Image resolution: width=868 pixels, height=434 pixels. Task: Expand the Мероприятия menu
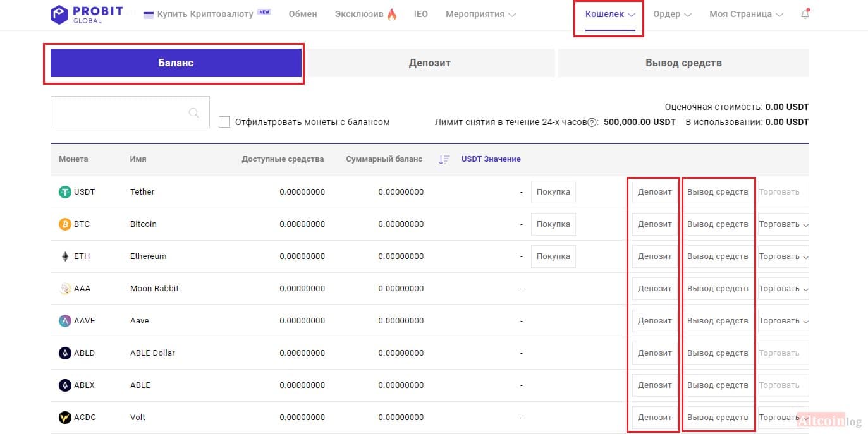pyautogui.click(x=481, y=14)
